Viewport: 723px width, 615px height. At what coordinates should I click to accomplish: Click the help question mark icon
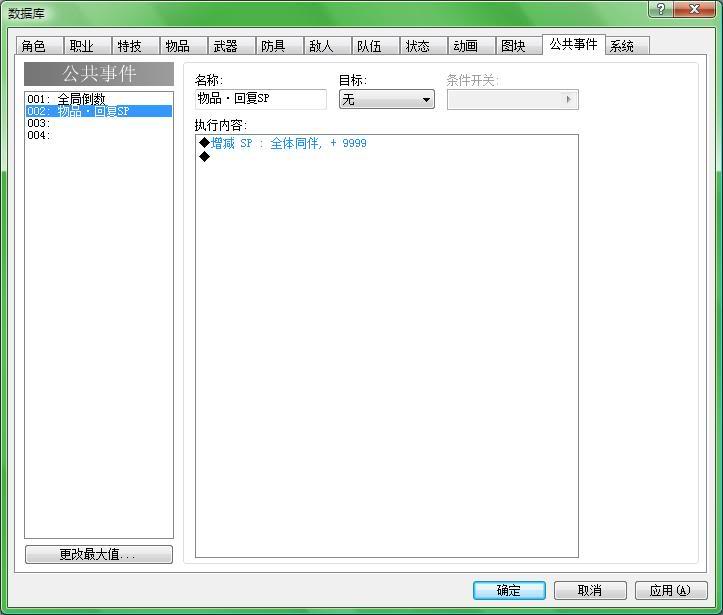[x=661, y=9]
